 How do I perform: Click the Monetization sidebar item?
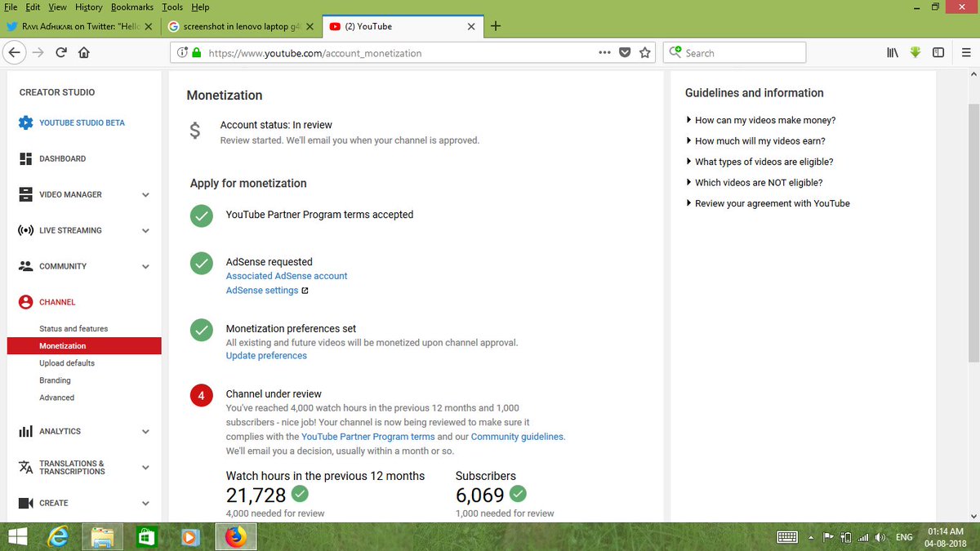point(84,346)
